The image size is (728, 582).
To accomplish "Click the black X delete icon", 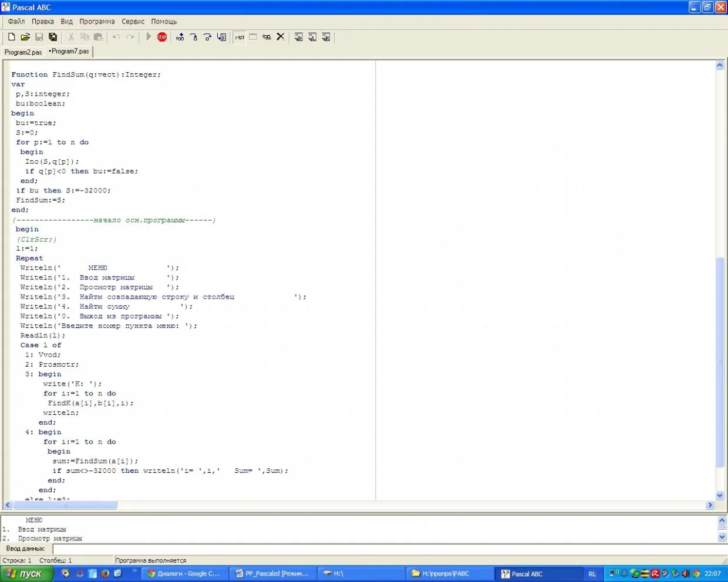I will (281, 37).
